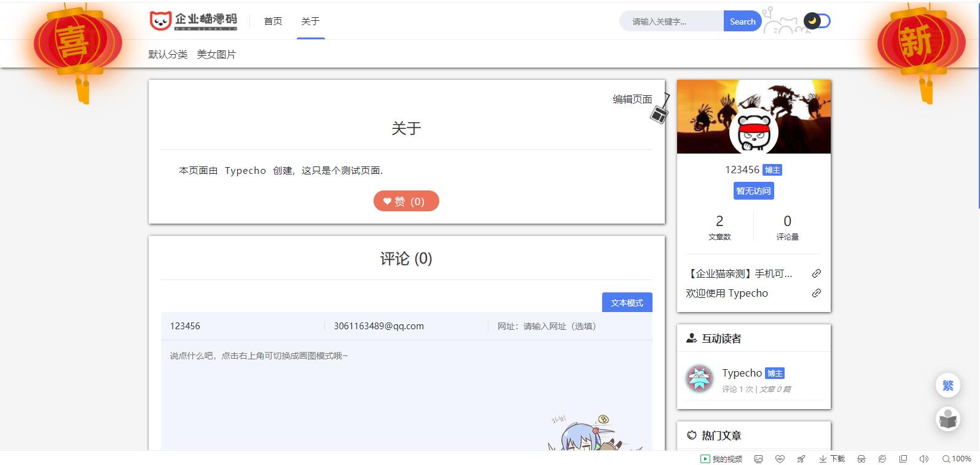Like the page with the 赞 heart button

[x=406, y=201]
